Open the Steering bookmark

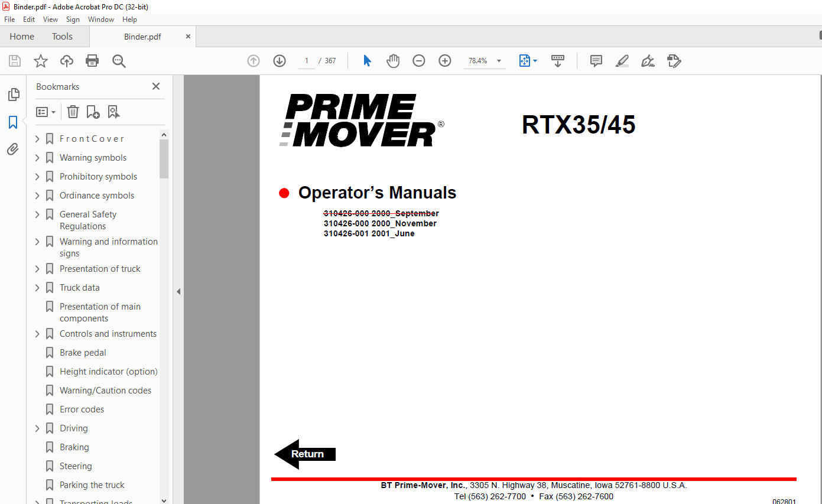[x=76, y=466]
